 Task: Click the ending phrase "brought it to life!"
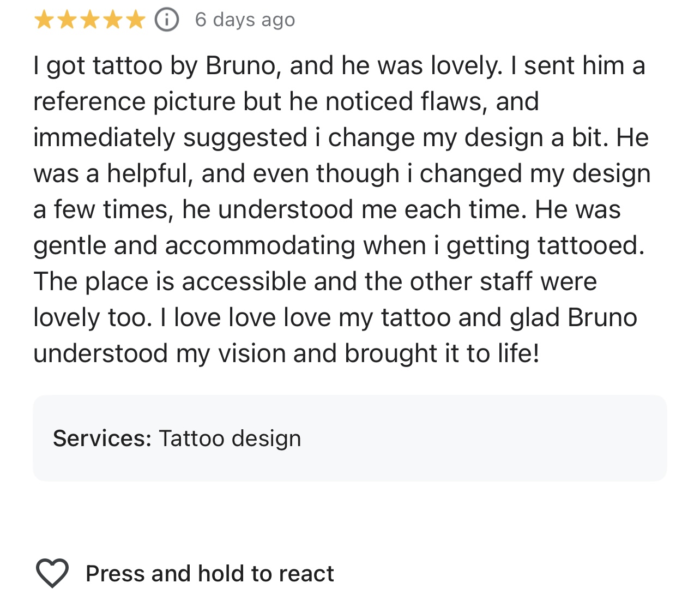pyautogui.click(x=442, y=354)
